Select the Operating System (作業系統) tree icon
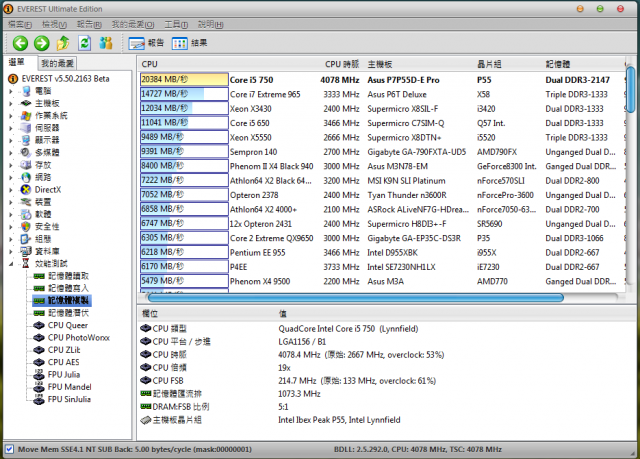 click(x=26, y=115)
